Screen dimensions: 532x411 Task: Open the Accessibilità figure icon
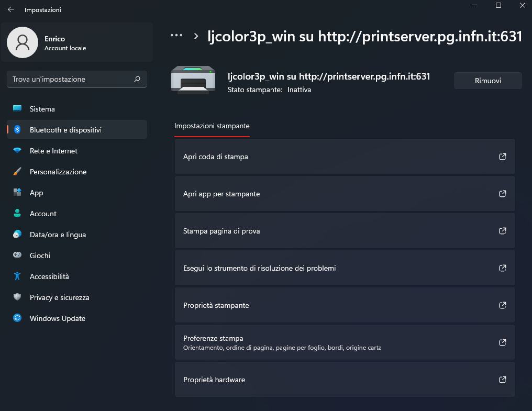tap(17, 276)
